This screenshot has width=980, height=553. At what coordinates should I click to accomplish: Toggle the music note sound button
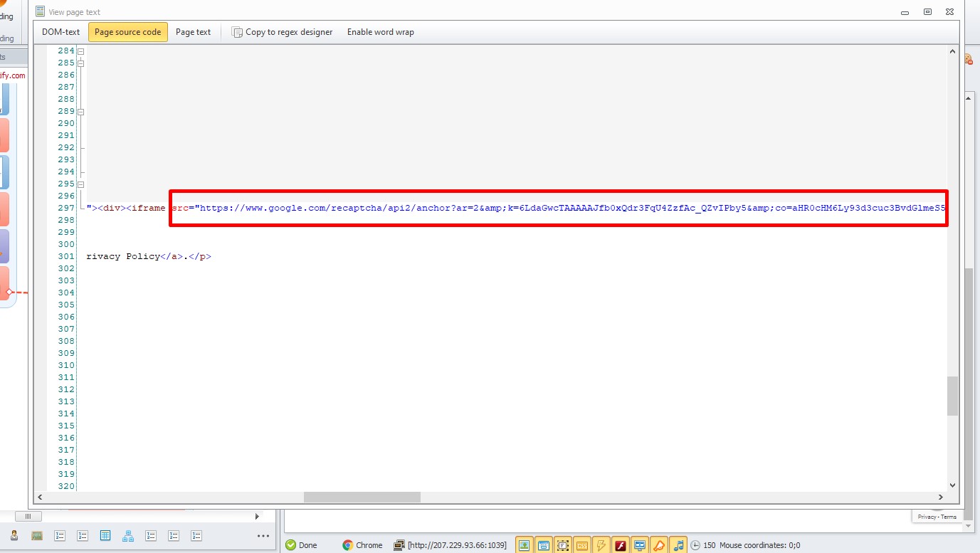coord(678,545)
